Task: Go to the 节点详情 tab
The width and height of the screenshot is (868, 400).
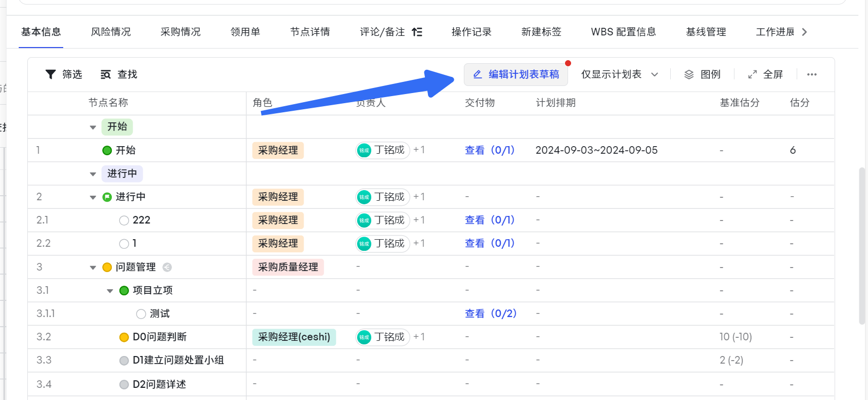Action: (310, 32)
